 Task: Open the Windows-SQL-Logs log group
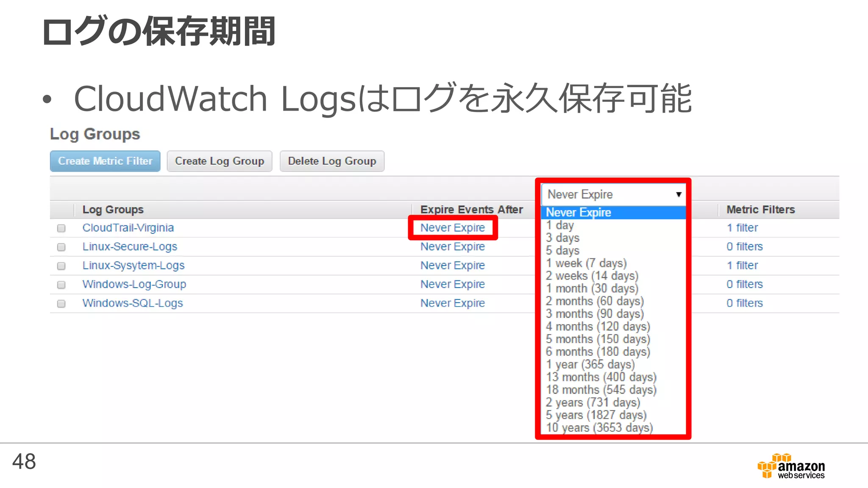(133, 303)
